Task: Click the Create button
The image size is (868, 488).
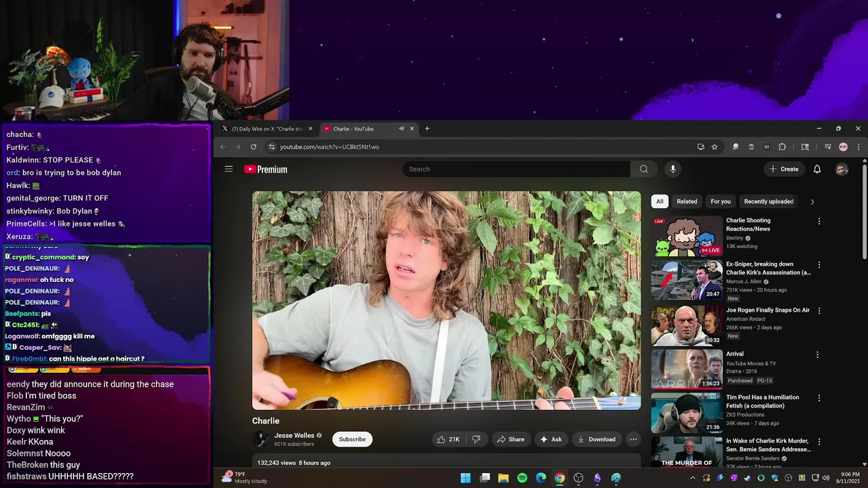Action: pyautogui.click(x=784, y=169)
